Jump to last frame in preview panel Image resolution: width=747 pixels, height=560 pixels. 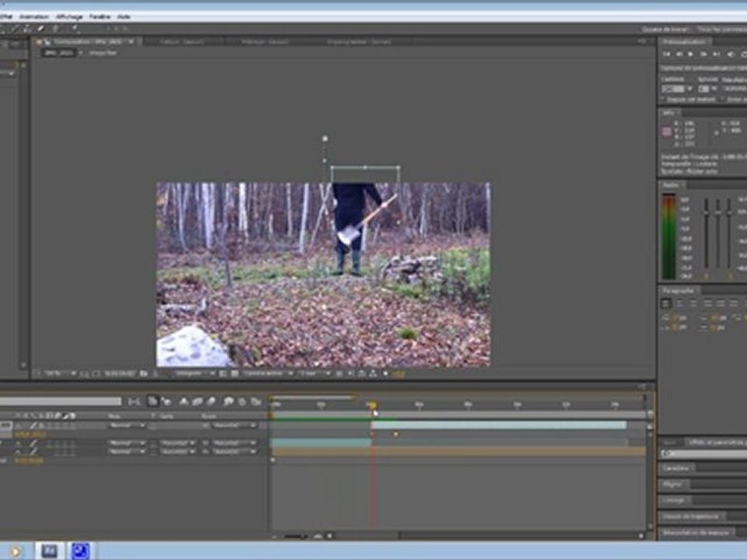(716, 54)
